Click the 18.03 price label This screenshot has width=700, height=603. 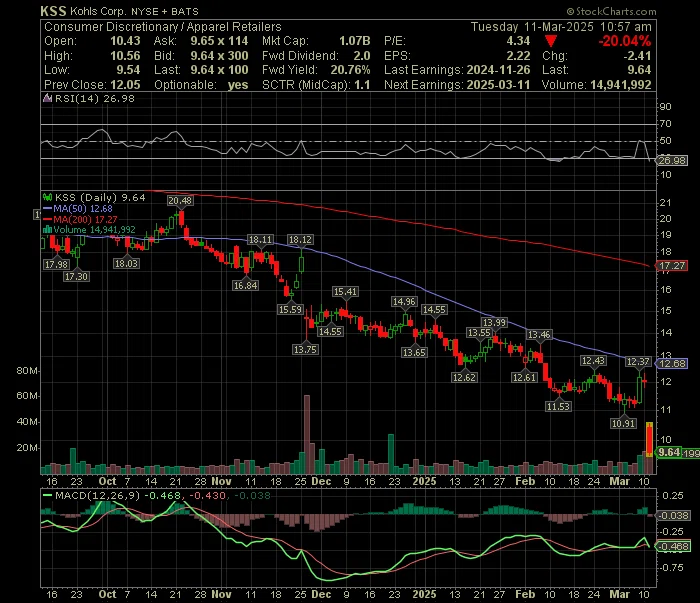point(126,263)
